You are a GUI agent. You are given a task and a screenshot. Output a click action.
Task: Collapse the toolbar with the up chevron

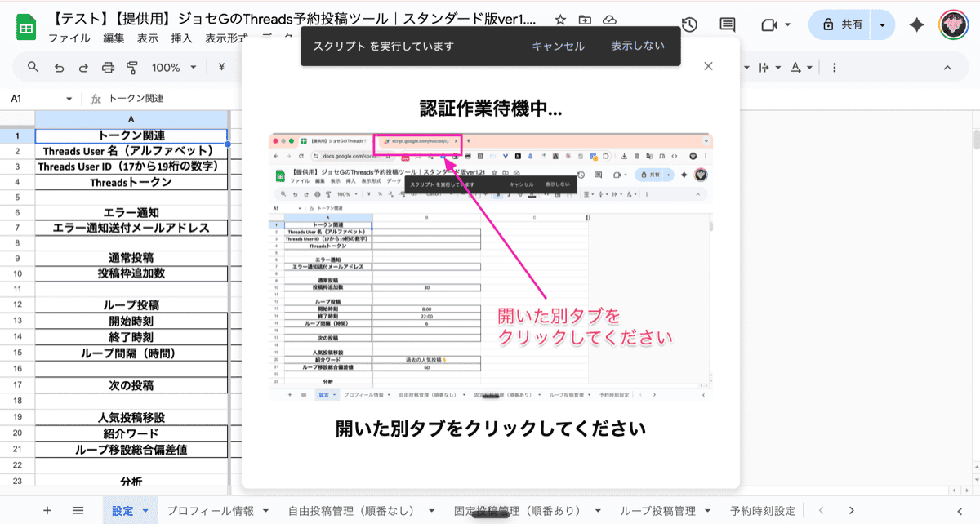947,68
